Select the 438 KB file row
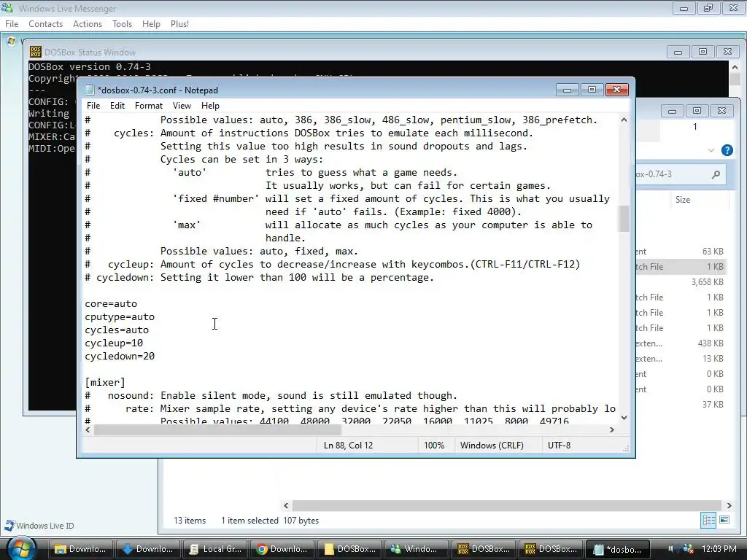Screen dimensions: 747x560 point(681,343)
